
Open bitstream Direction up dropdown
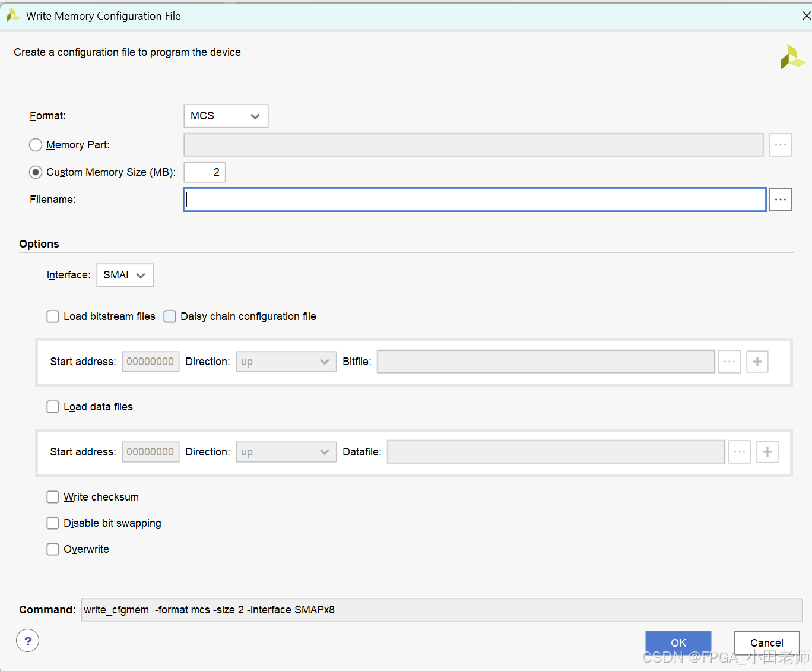(286, 362)
